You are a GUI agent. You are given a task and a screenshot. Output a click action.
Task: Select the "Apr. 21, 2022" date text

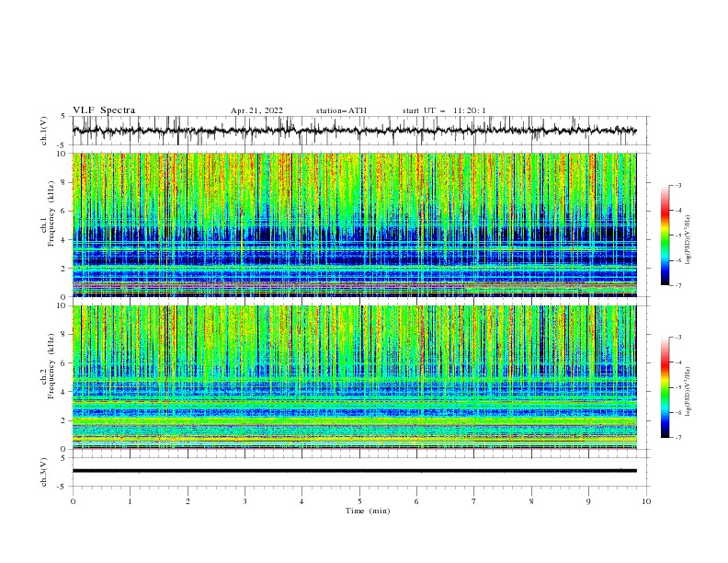pos(256,110)
